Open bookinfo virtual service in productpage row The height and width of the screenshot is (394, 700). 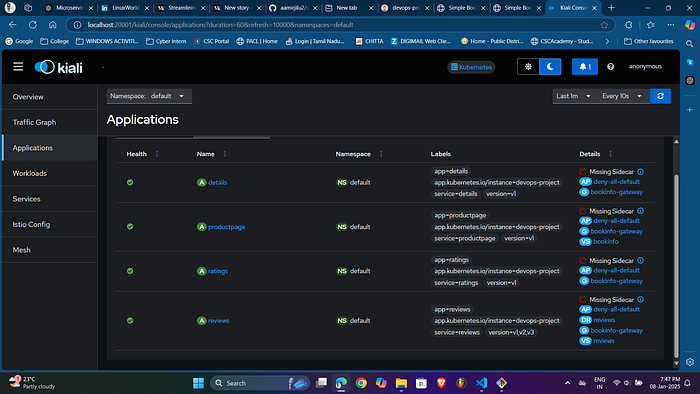coord(606,241)
